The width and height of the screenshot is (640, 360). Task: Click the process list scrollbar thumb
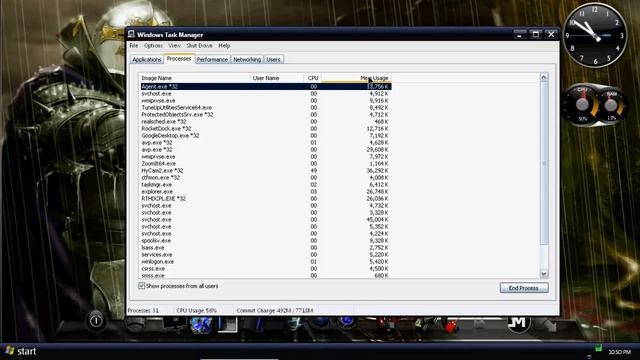click(544, 163)
